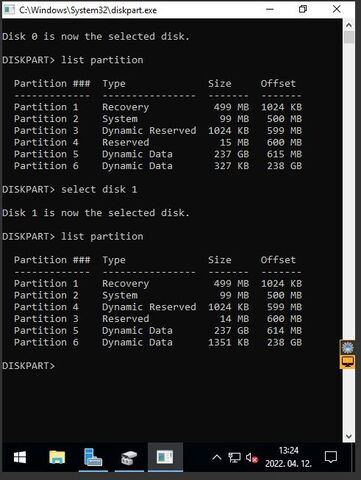Close the diskpart.exe window
Image resolution: width=361 pixels, height=480 pixels.
337,9
